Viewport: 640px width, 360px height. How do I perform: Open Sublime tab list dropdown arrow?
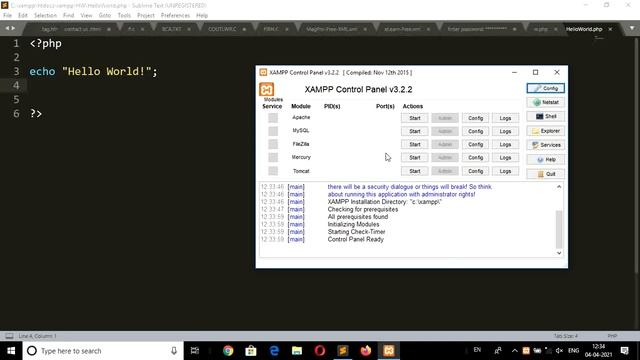pos(632,29)
